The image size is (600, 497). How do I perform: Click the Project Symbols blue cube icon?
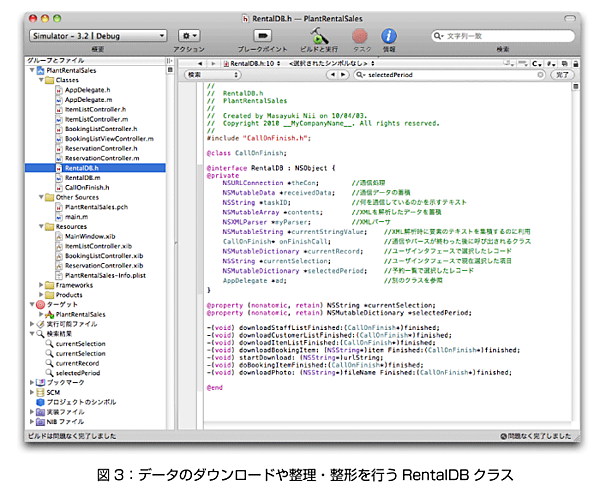[41, 401]
